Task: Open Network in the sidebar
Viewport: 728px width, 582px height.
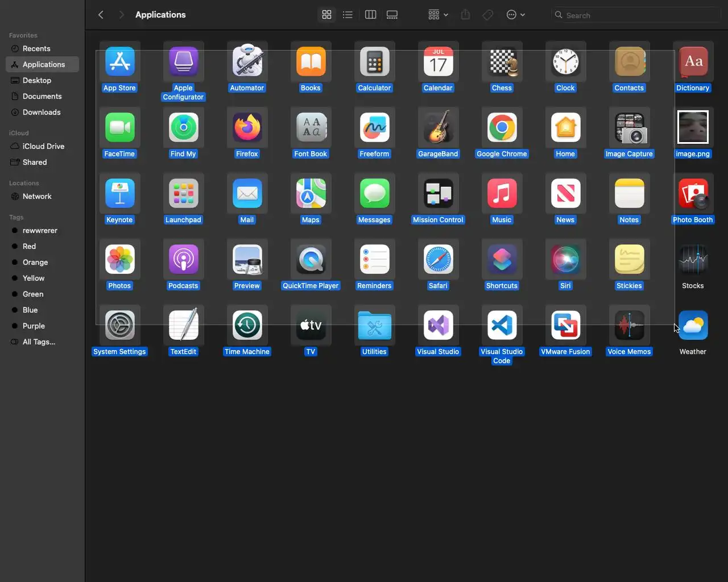Action: pos(42,197)
